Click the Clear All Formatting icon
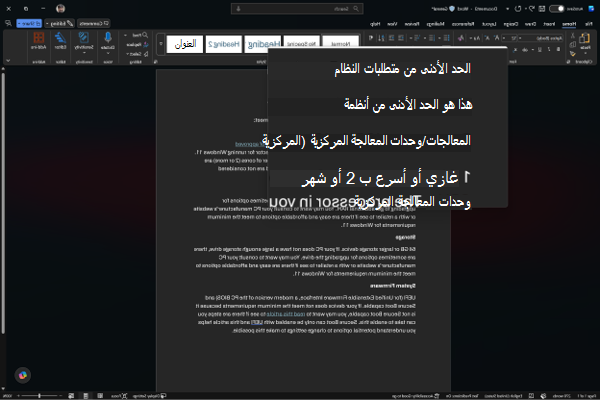This screenshot has width=600, height=400. click(x=461, y=38)
